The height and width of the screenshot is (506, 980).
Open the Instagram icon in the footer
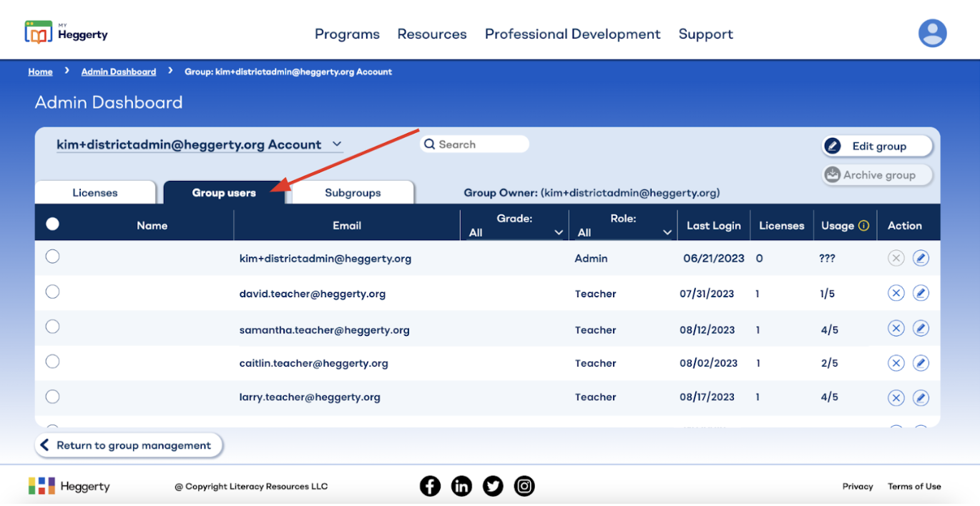point(524,486)
